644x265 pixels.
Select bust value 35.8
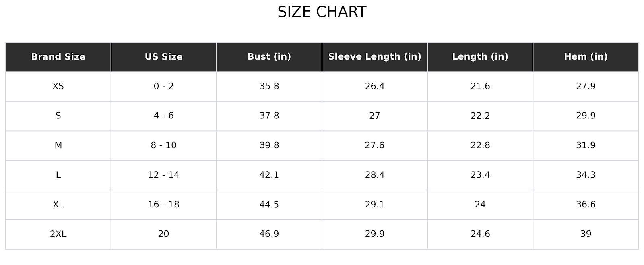269,86
